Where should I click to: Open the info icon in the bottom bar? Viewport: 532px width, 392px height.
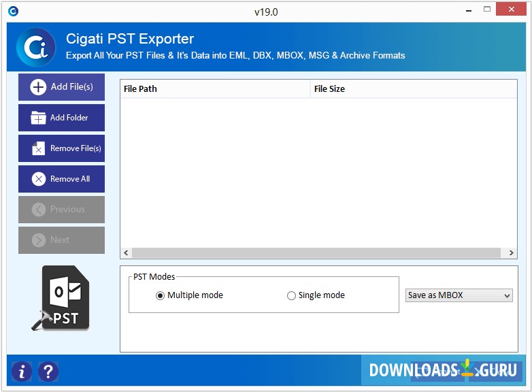coord(22,371)
